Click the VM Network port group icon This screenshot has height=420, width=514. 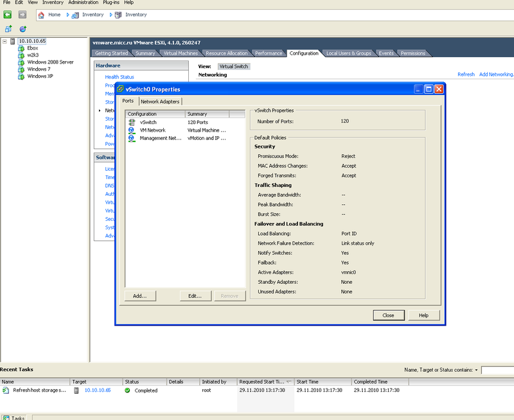tap(132, 130)
